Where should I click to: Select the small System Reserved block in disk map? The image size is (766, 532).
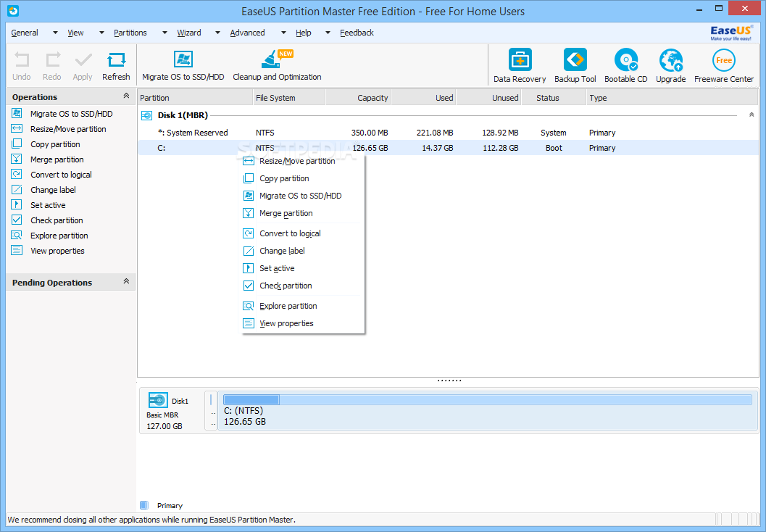coord(211,411)
